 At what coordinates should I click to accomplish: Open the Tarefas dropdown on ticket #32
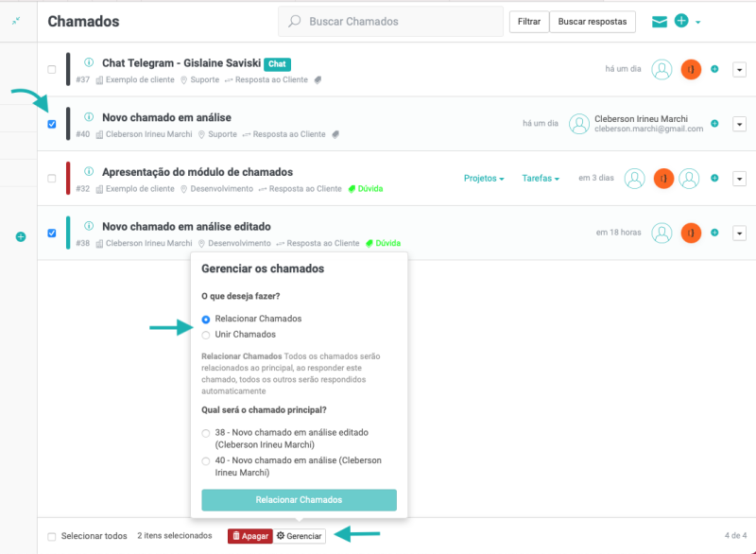[541, 179]
